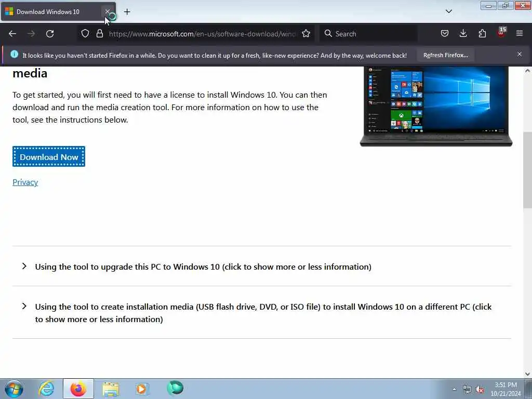
Task: Click the green round taskbar app icon
Action: tap(175, 388)
